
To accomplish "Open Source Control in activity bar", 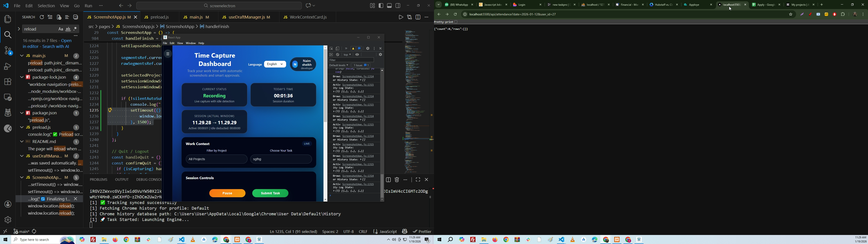I will click(x=7, y=51).
